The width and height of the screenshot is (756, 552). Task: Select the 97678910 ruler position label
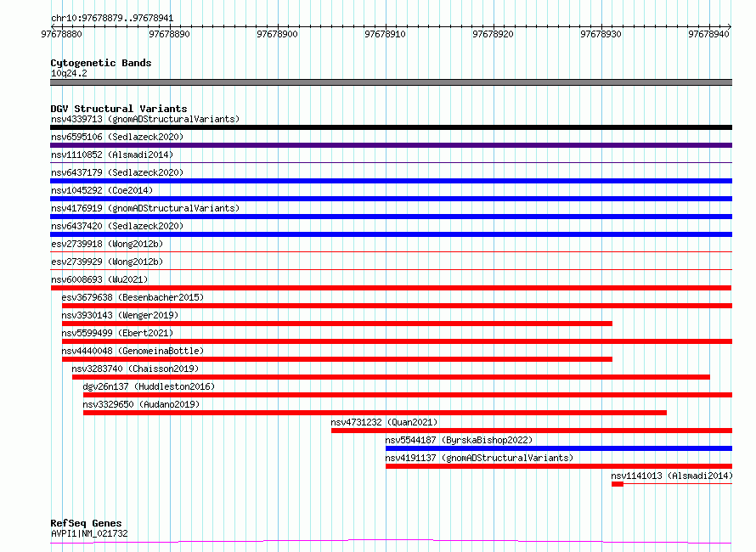point(386,34)
